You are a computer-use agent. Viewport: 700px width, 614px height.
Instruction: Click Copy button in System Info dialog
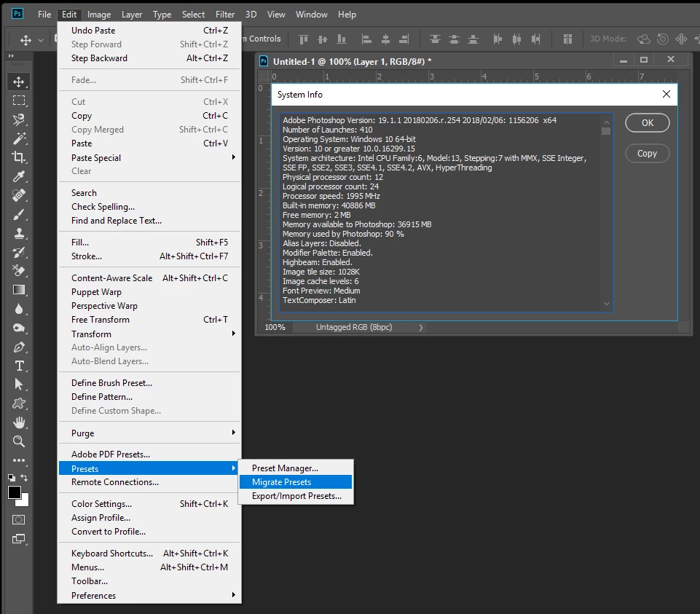click(x=648, y=153)
